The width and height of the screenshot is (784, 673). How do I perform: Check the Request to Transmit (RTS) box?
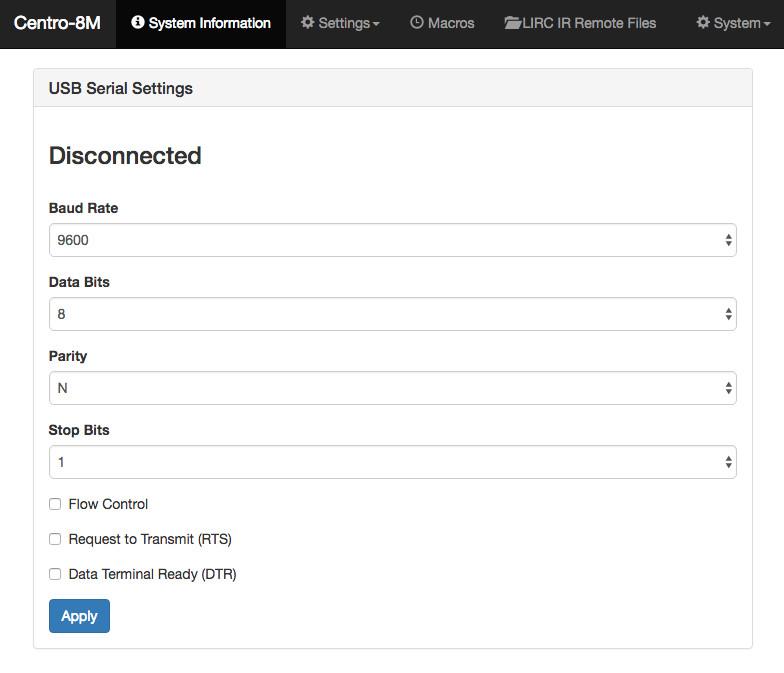coord(55,539)
